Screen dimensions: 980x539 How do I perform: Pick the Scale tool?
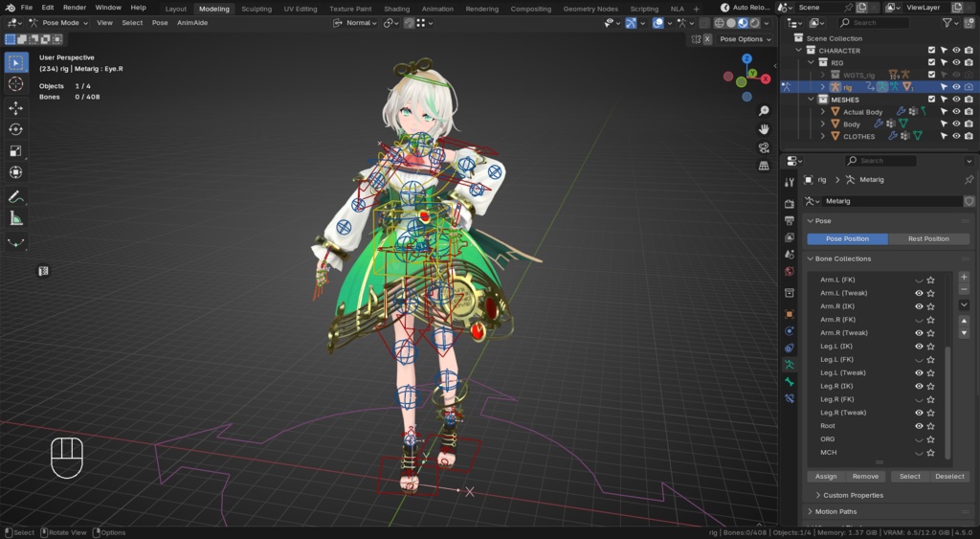15,150
